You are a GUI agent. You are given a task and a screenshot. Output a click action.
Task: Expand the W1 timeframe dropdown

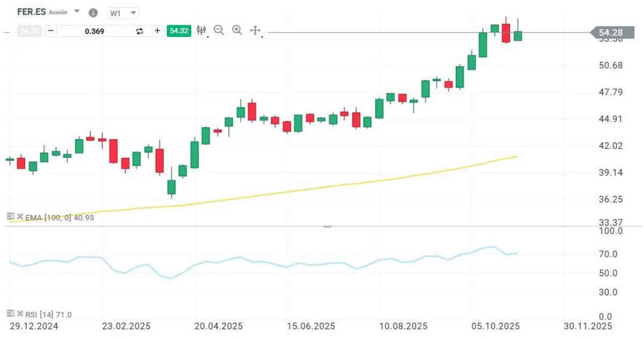click(123, 12)
